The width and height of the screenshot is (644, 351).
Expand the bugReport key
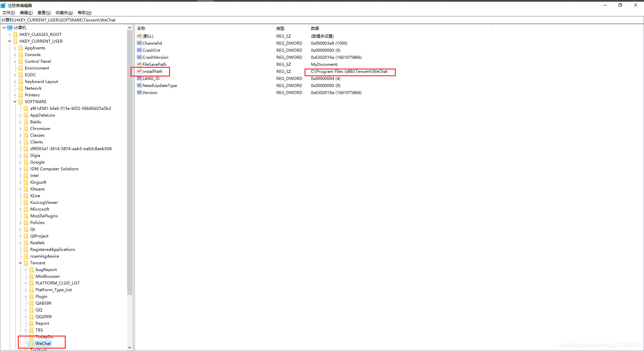[25, 269]
